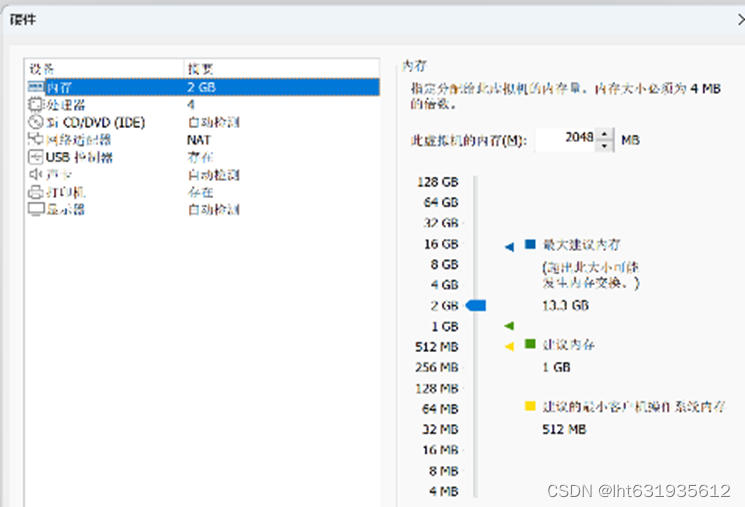
Task: Click the summary column header
Action: (282, 69)
